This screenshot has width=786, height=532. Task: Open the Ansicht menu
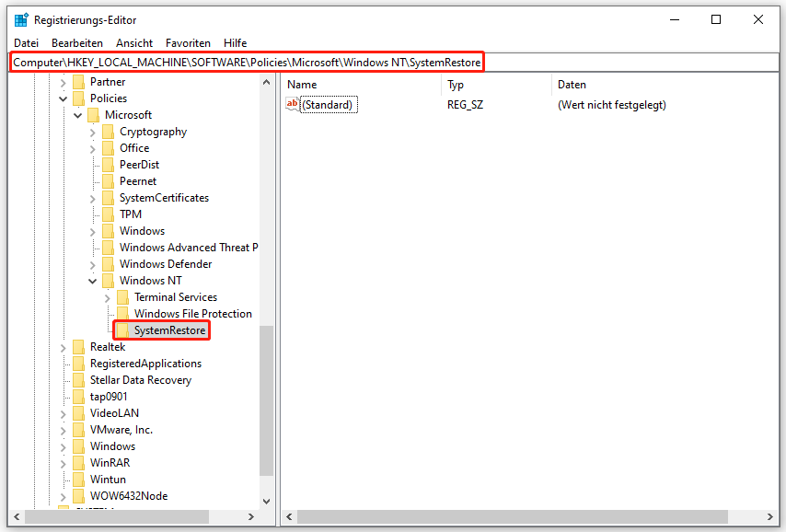(134, 43)
